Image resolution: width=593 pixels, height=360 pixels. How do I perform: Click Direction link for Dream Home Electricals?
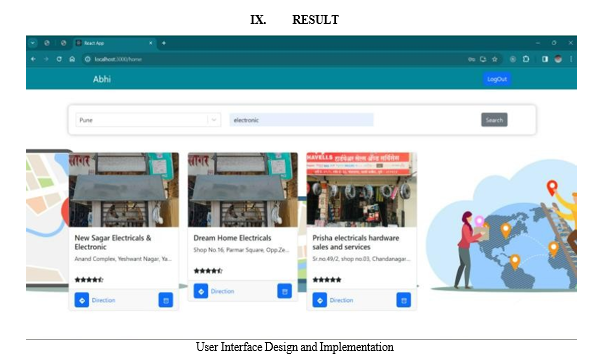[x=222, y=291]
